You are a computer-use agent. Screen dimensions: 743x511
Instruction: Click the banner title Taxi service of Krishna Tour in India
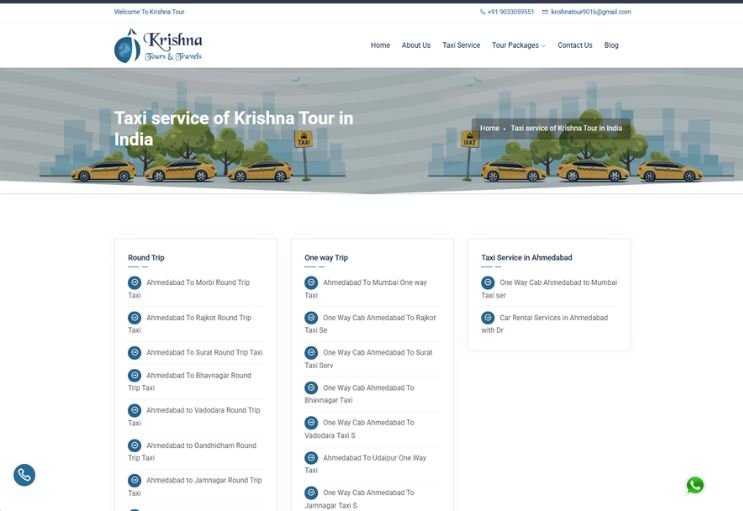(x=234, y=128)
